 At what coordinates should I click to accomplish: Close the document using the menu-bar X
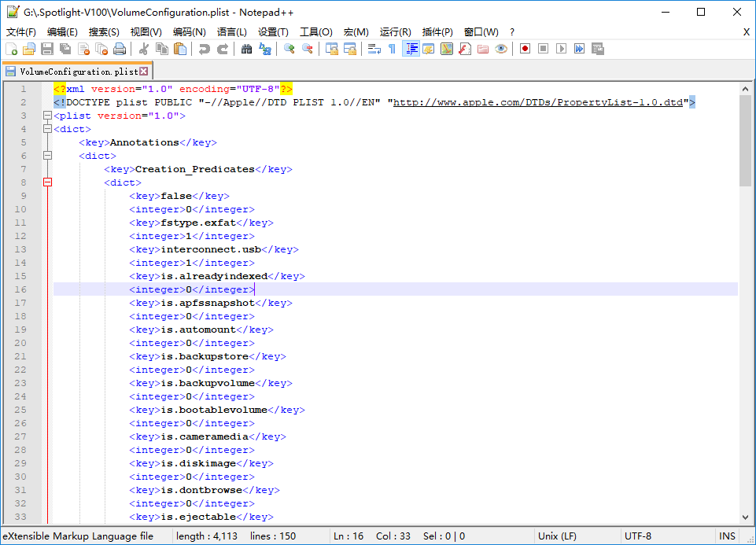(x=747, y=31)
